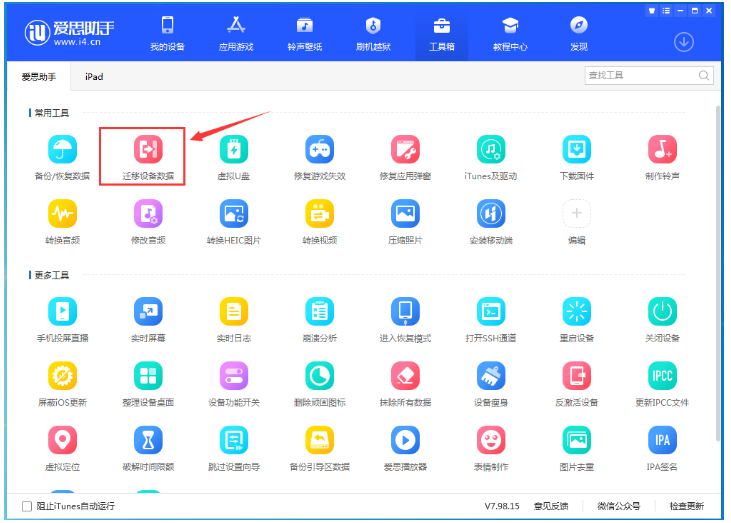Open the iTunes及驱动 tool
731x523 pixels.
(491, 158)
